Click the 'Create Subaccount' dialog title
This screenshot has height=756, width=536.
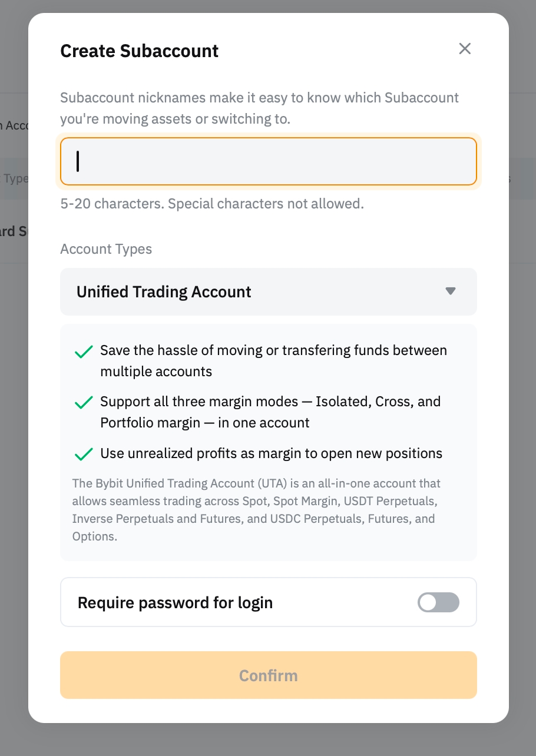coord(140,51)
